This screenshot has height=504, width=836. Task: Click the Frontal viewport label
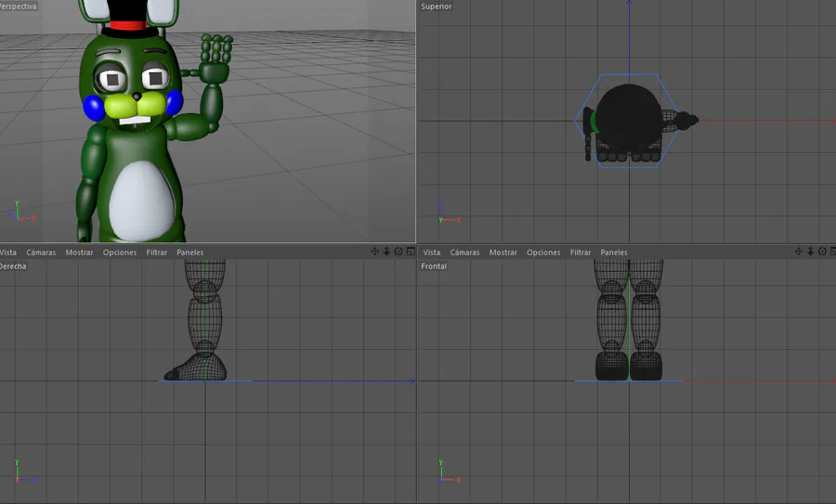pyautogui.click(x=434, y=266)
